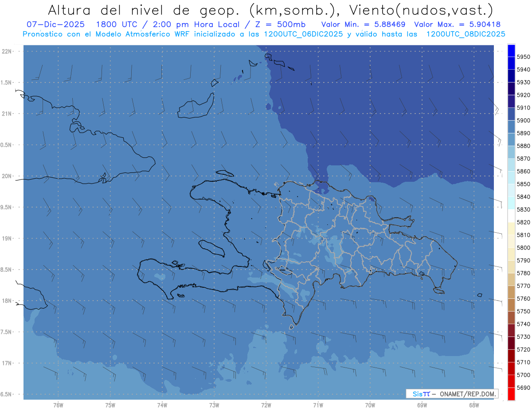532x411 pixels.
Task: Click the '74W' longitude label
Action: (162, 405)
